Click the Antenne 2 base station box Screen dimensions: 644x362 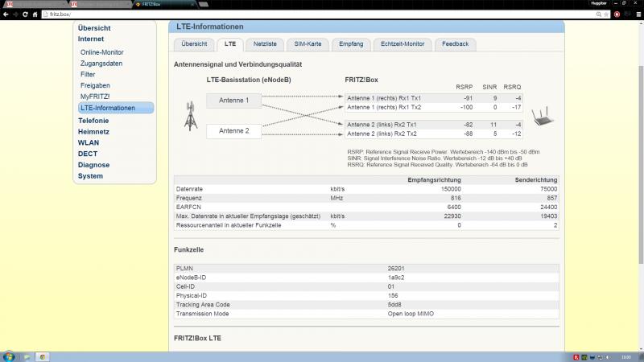point(233,131)
